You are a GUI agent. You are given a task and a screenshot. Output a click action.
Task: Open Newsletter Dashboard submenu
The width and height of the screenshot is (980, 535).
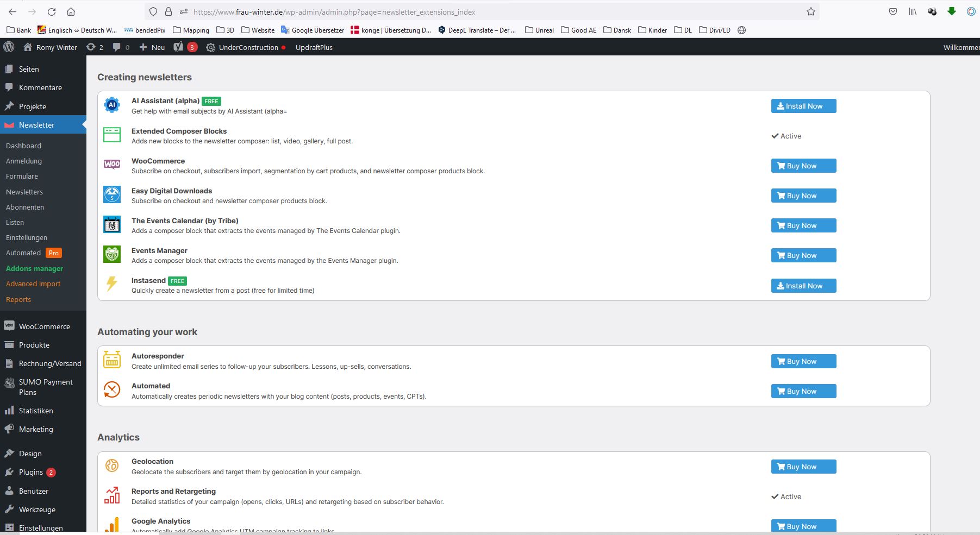(x=23, y=146)
